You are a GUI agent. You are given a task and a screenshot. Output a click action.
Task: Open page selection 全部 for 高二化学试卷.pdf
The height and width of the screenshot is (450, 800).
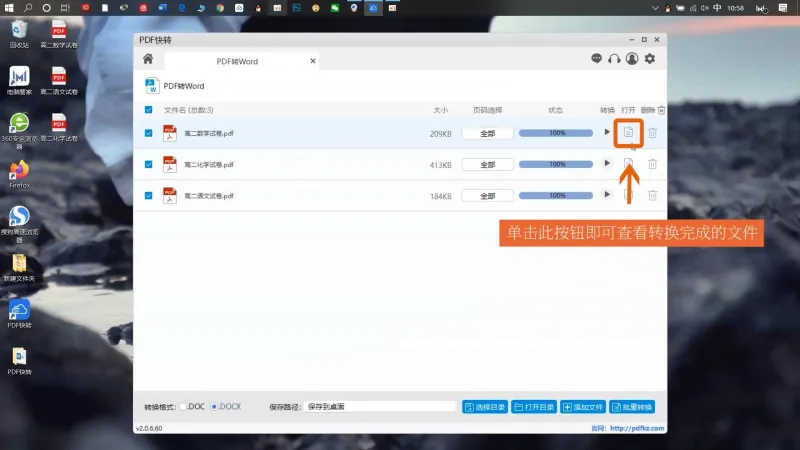(487, 164)
